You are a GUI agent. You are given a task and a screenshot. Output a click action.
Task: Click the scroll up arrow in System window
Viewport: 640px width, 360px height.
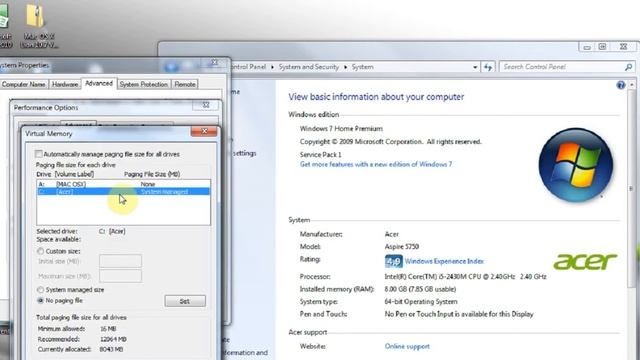pyautogui.click(x=632, y=85)
